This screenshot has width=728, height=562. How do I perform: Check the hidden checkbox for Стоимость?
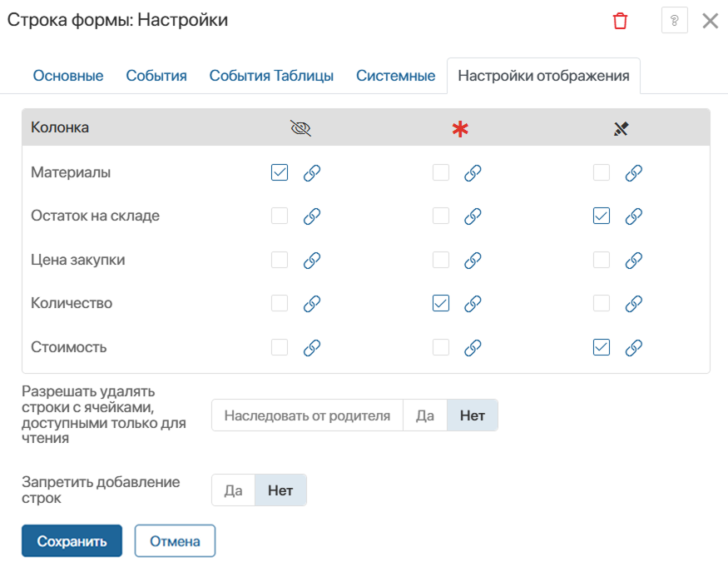click(x=280, y=347)
